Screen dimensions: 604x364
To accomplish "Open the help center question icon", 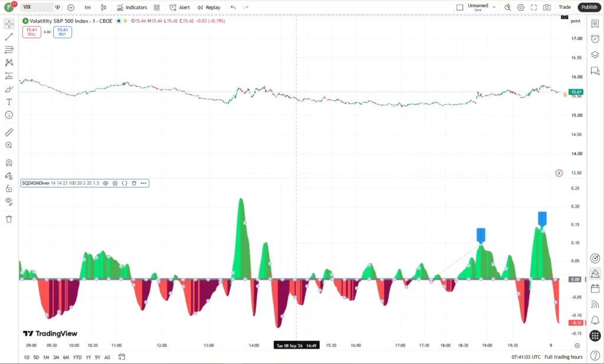I will [x=595, y=355].
